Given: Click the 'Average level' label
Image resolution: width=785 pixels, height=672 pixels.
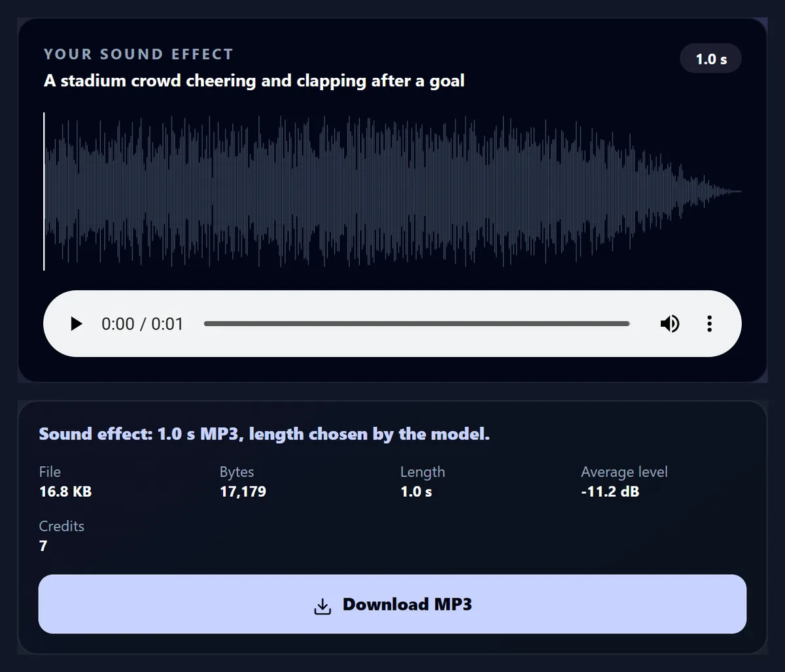Looking at the screenshot, I should (x=624, y=472).
